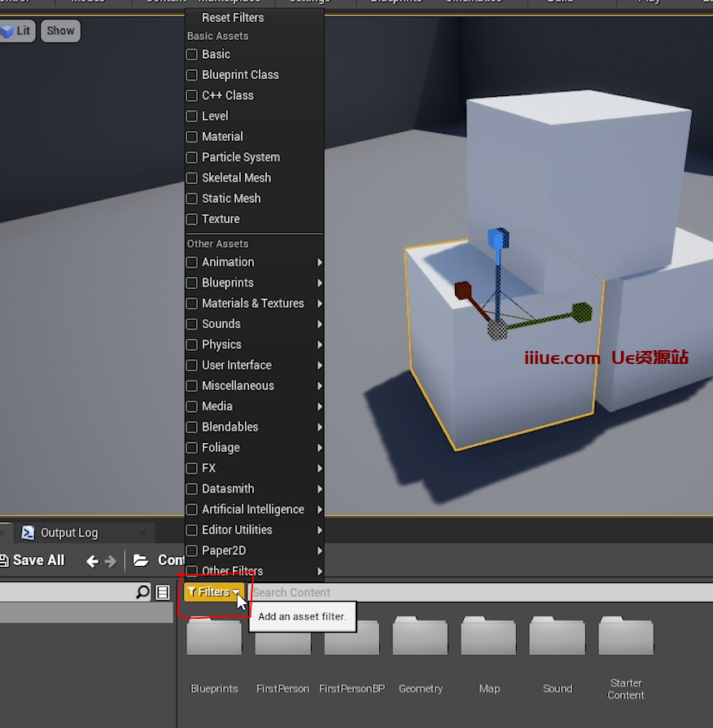The image size is (713, 728).
Task: Open the Show viewport options button
Action: point(60,31)
